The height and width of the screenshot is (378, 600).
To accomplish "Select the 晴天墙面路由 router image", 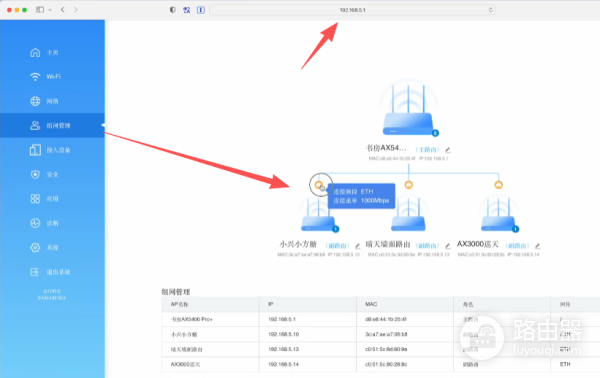I will 409,214.
